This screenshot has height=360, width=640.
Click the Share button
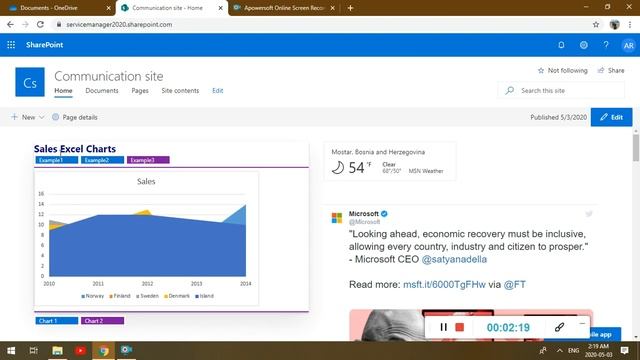pos(611,71)
